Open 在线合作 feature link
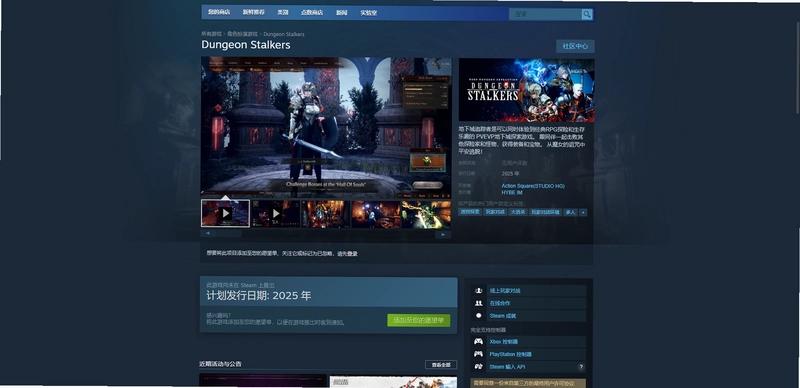This screenshot has height=388, width=800. (x=500, y=303)
